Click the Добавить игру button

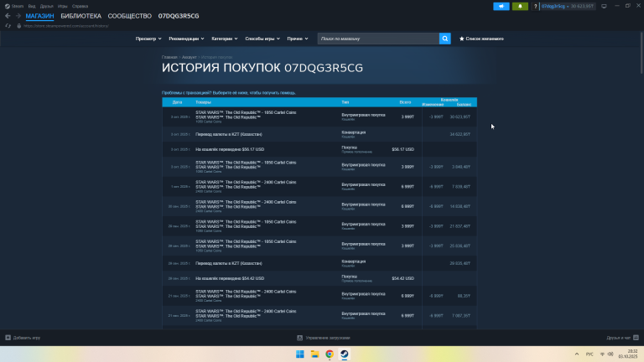(23, 338)
